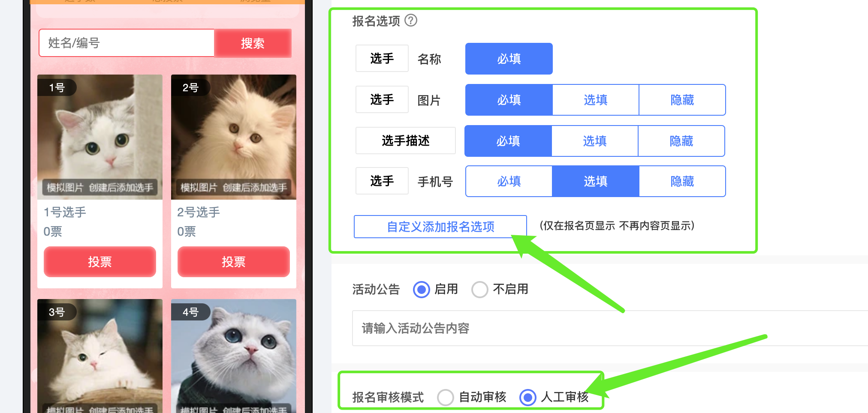
Task: Open the 2号 white cat thumbnail
Action: [234, 137]
